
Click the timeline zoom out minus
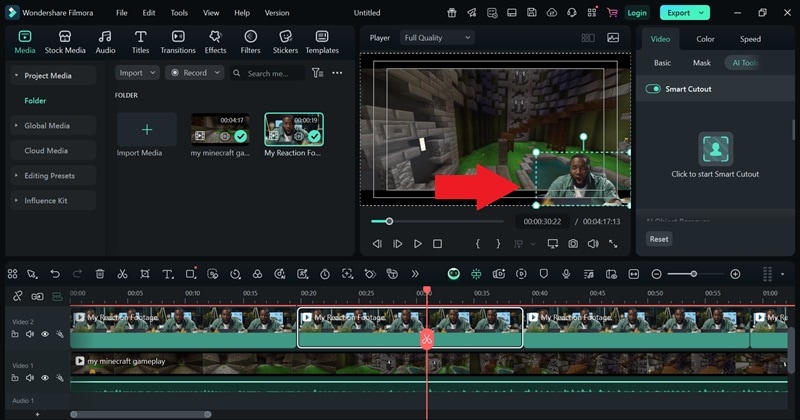pos(657,274)
